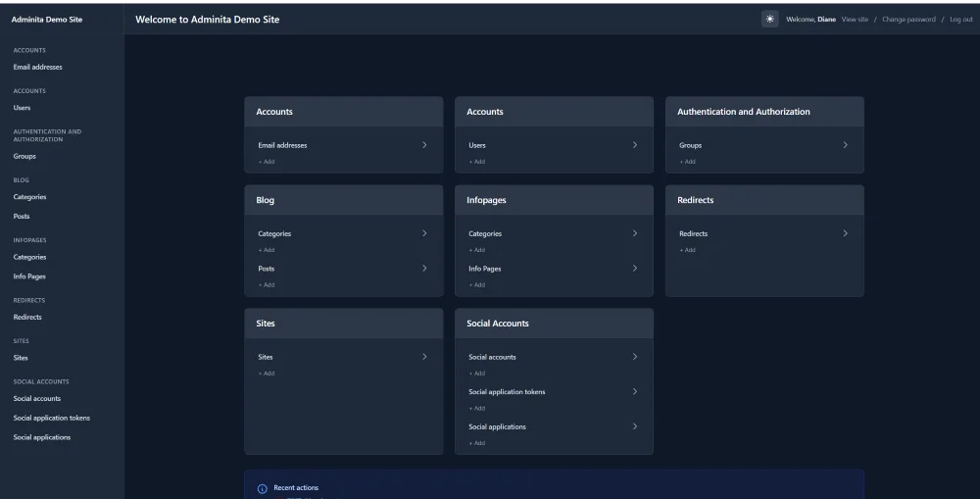This screenshot has height=499, width=980.
Task: Toggle the light/dark theme sun icon
Action: pyautogui.click(x=770, y=20)
